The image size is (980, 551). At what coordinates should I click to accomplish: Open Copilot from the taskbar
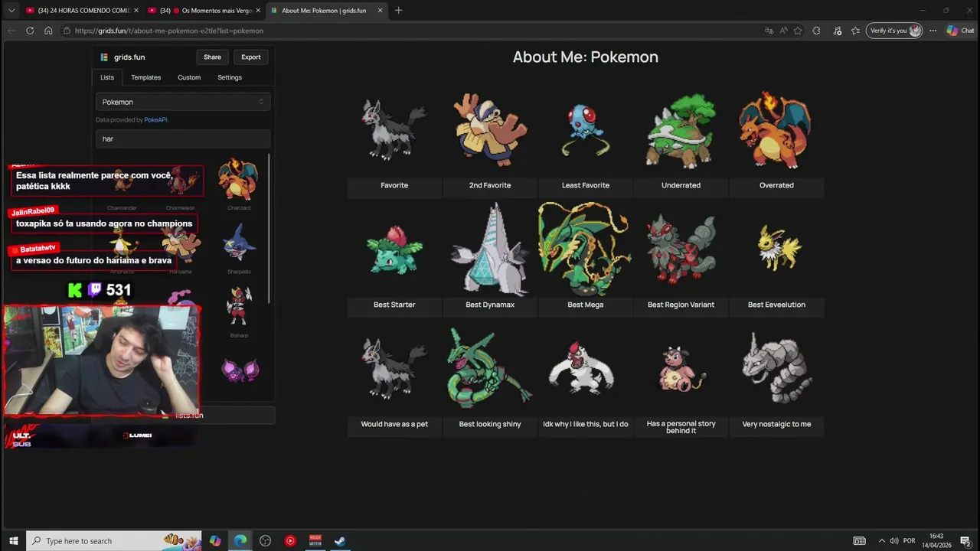(x=215, y=541)
